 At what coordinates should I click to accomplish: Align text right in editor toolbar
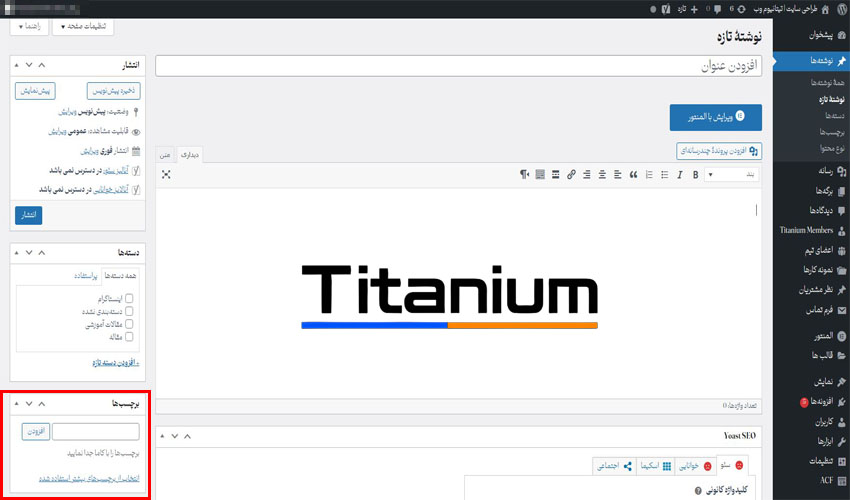pos(587,175)
